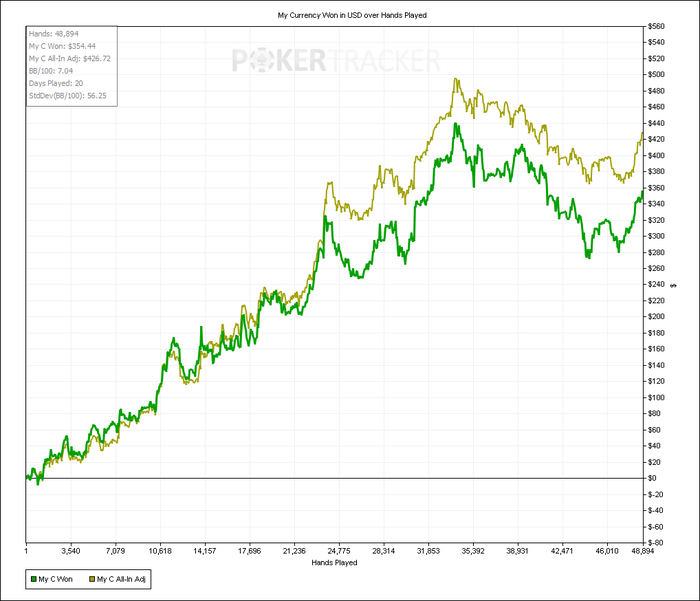The width and height of the screenshot is (700, 601).
Task: Click the StdDev(BB/100): 56.25 stat
Action: [x=67, y=96]
